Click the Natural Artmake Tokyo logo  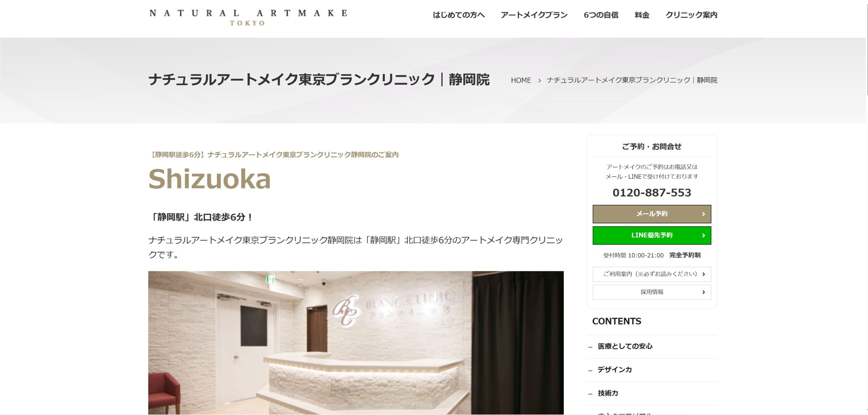pyautogui.click(x=248, y=18)
